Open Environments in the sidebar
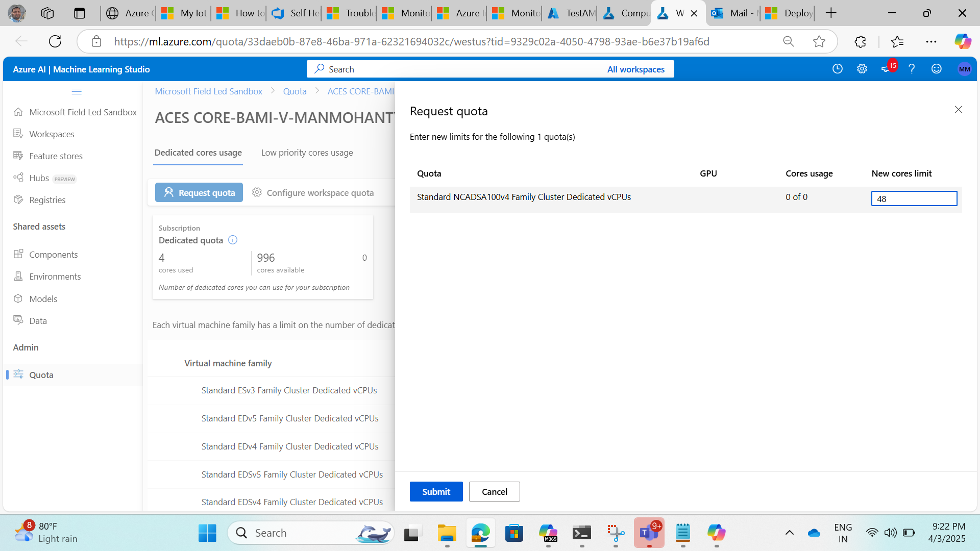Viewport: 980px width, 551px height. pyautogui.click(x=55, y=277)
